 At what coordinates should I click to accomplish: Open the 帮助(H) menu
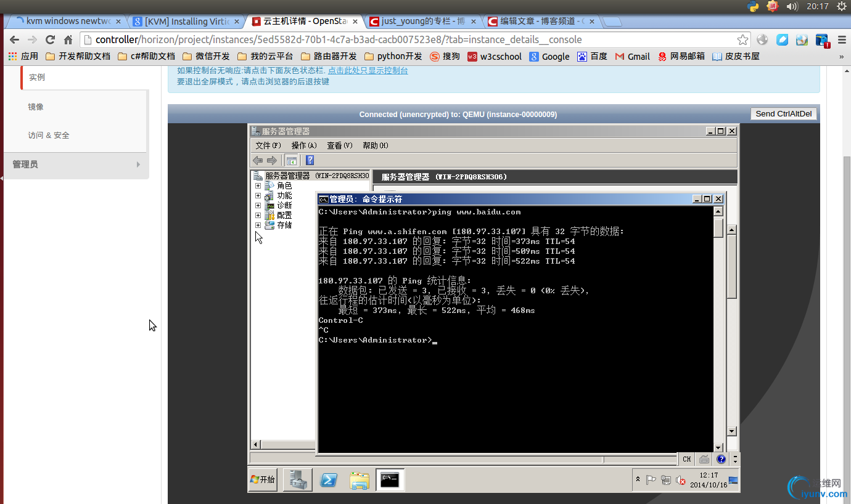click(376, 145)
